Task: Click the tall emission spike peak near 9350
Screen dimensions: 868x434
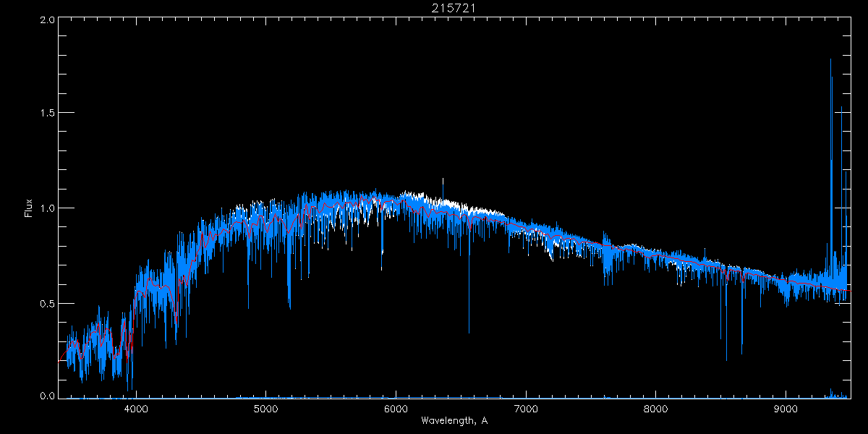Action: pos(830,60)
